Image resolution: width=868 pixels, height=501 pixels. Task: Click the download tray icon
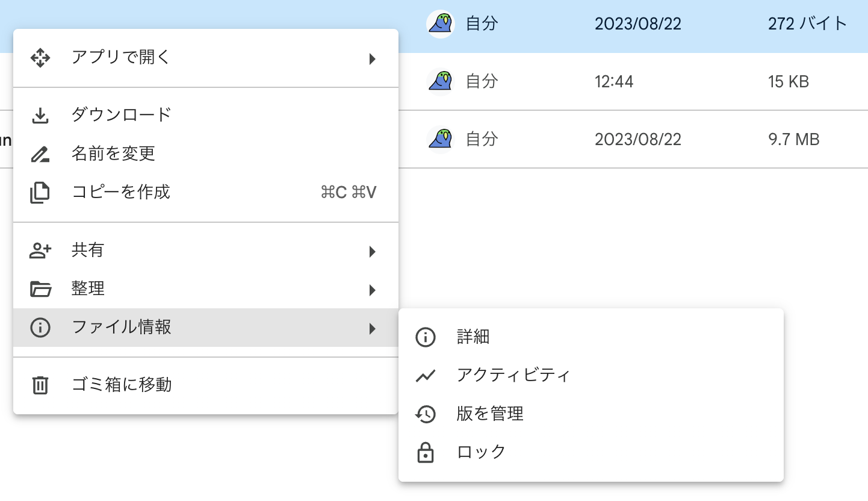(x=40, y=115)
